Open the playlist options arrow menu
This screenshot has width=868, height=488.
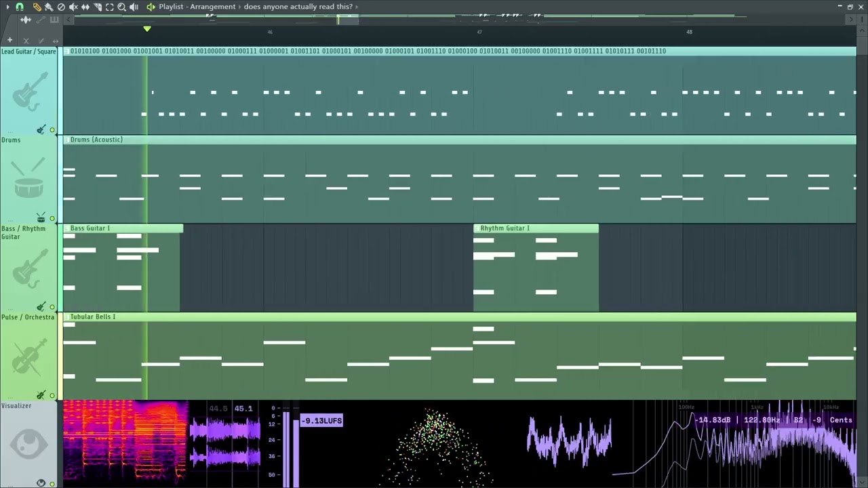[7, 7]
